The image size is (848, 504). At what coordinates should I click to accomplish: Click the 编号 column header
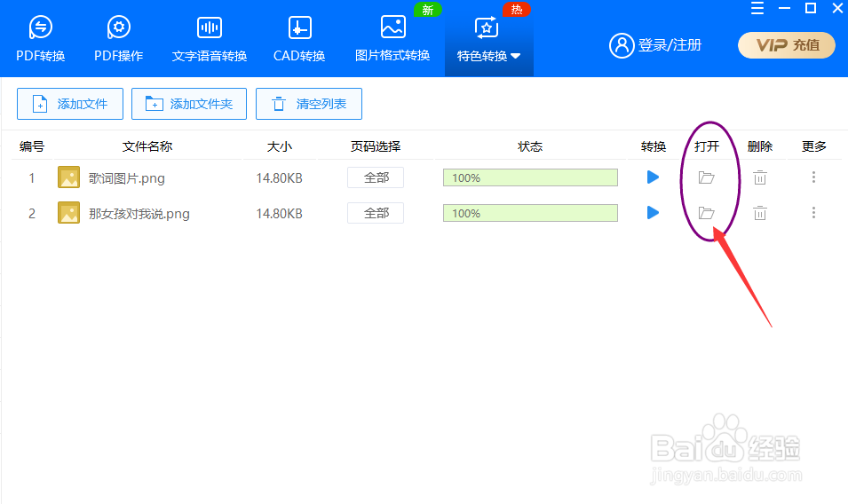click(x=32, y=146)
